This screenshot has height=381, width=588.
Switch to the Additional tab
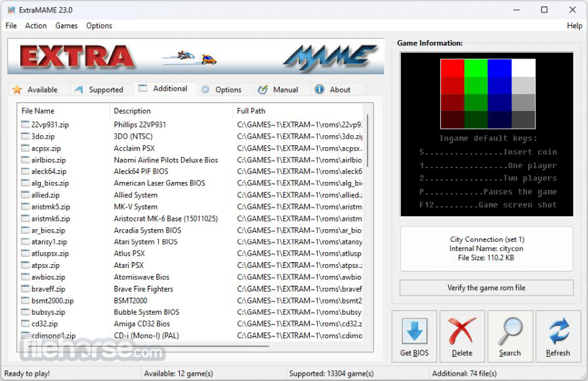tap(163, 89)
